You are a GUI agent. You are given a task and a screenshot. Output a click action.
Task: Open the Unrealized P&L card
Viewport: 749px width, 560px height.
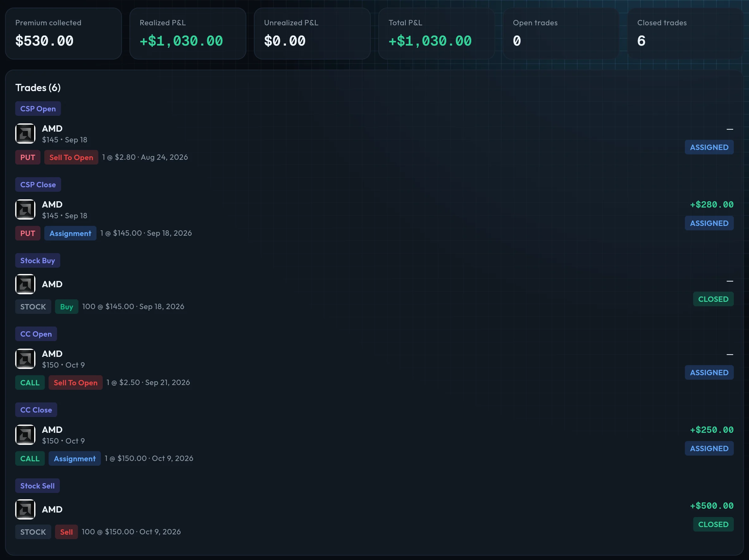(x=312, y=34)
